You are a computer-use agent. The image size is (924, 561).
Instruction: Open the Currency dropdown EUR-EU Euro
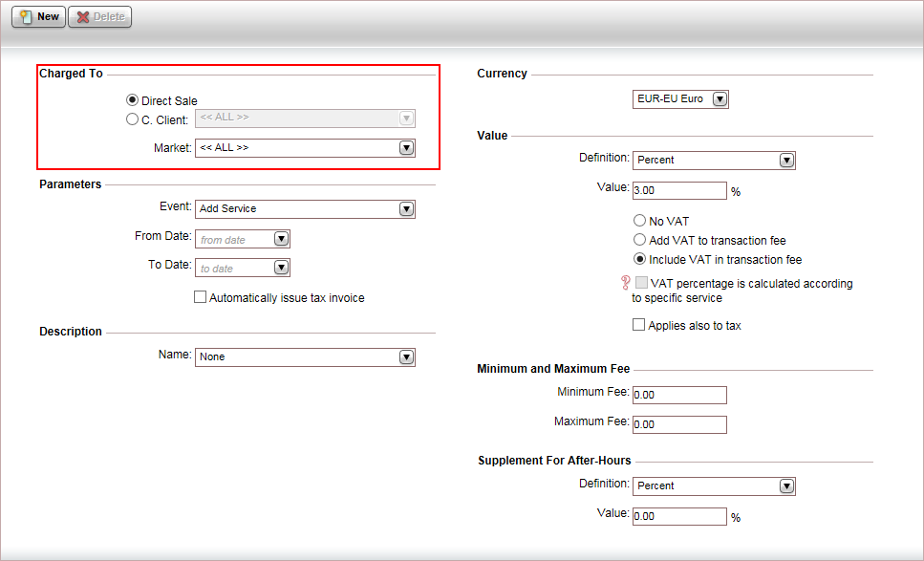tap(680, 99)
